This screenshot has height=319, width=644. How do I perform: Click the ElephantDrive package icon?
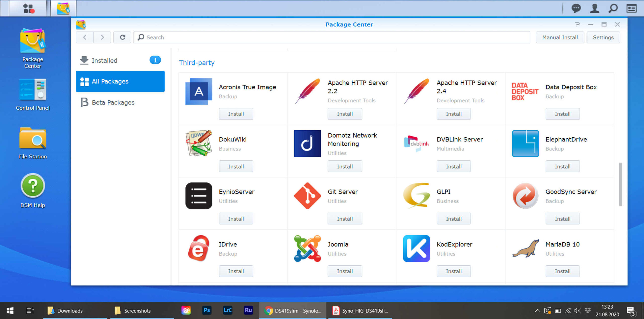click(525, 143)
